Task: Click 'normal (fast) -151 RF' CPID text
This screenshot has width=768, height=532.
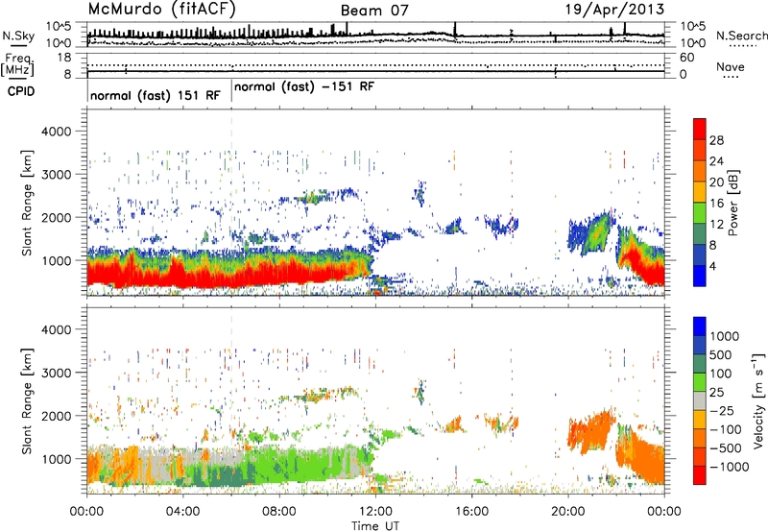Action: click(x=304, y=87)
